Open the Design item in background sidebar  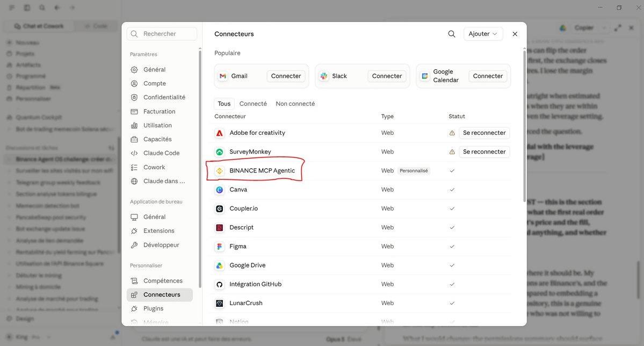(25, 319)
